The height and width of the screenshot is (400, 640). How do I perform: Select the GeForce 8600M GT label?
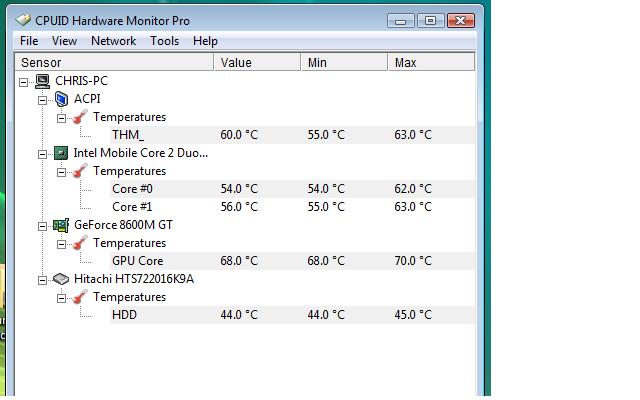[123, 225]
